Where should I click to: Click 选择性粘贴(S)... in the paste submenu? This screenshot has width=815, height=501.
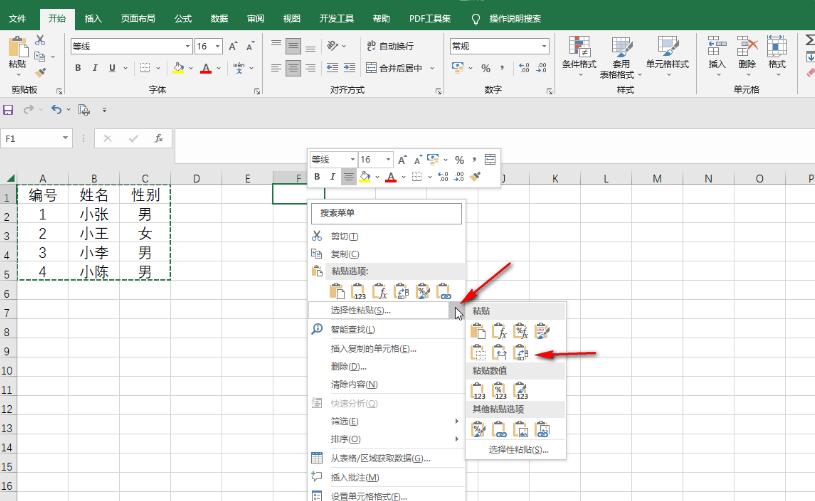[518, 450]
